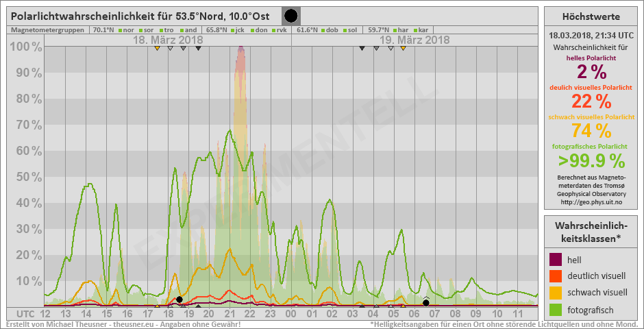644x329 pixels.
Task: Click the moon marker near 18 UTC
Action: coord(179,300)
